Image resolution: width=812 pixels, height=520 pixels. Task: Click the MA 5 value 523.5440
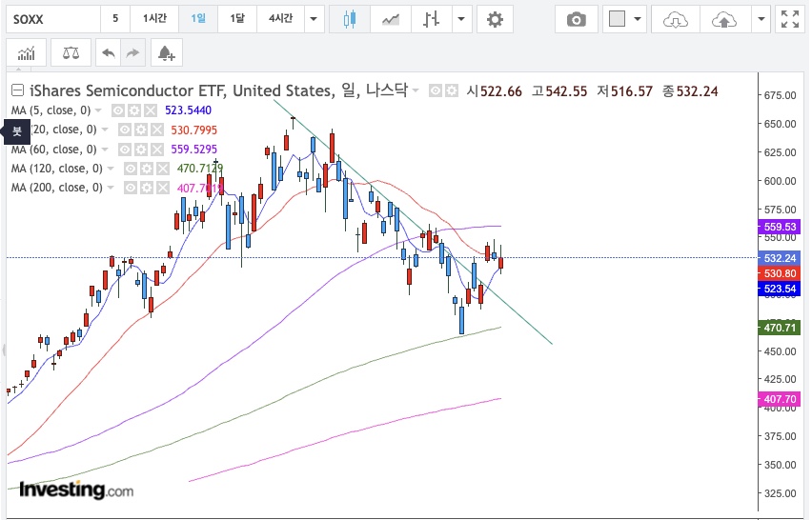188,110
